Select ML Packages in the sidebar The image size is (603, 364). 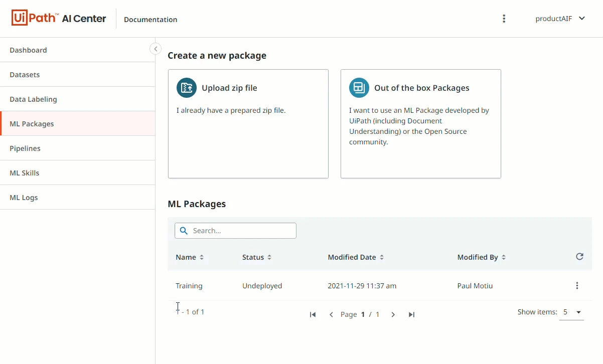click(78, 124)
